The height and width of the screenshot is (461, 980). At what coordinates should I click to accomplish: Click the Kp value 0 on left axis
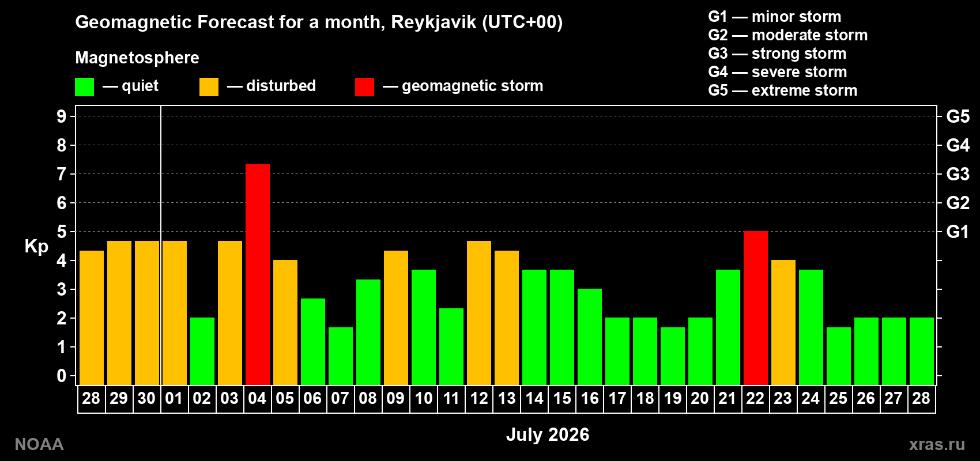tap(62, 376)
